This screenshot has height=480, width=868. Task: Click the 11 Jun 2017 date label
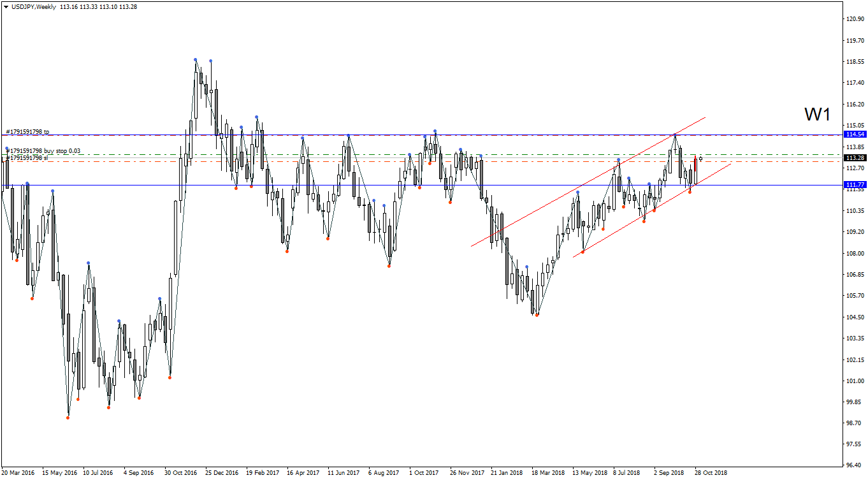pos(344,473)
